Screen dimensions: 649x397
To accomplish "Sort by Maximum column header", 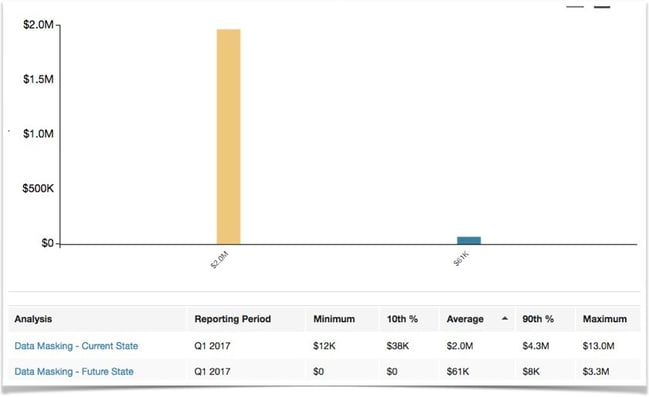I will point(605,319).
